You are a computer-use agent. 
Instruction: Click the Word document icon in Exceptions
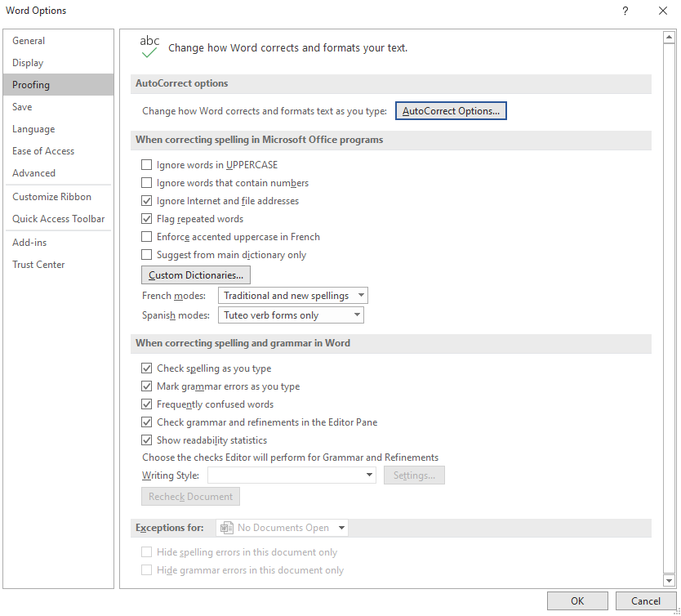[x=227, y=528]
